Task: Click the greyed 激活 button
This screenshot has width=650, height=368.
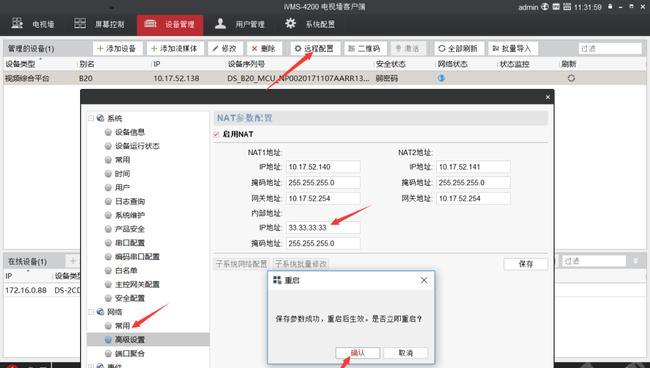Action: [408, 48]
